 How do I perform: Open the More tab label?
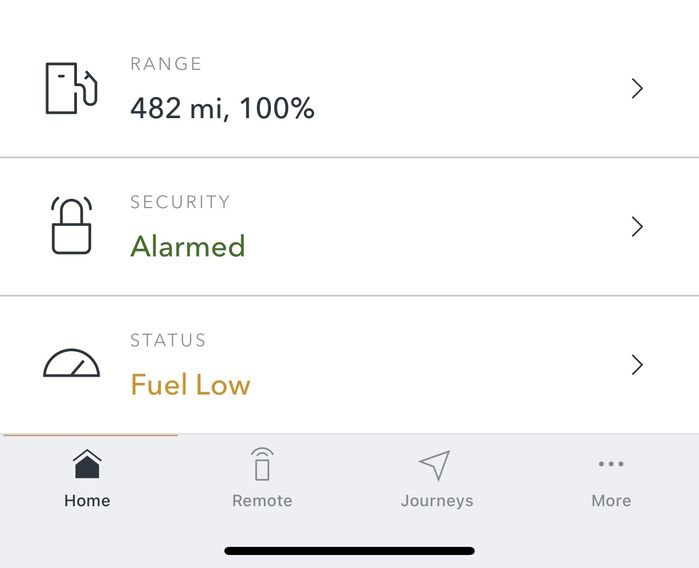click(x=611, y=501)
